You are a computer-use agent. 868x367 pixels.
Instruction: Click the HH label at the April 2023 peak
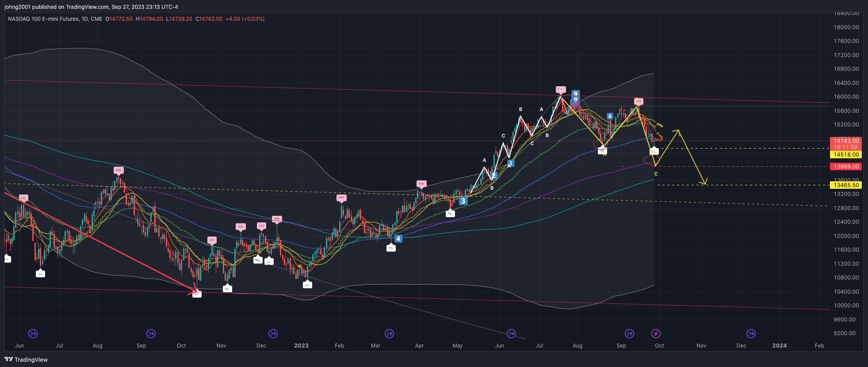(421, 183)
